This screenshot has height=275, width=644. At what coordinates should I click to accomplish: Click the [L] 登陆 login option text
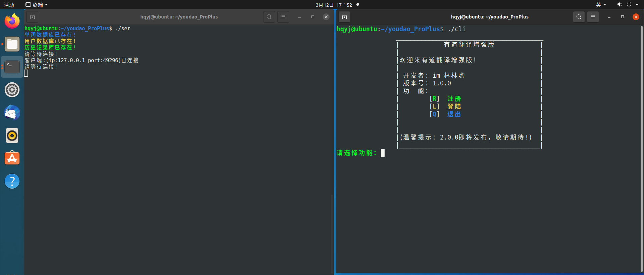pos(445,107)
